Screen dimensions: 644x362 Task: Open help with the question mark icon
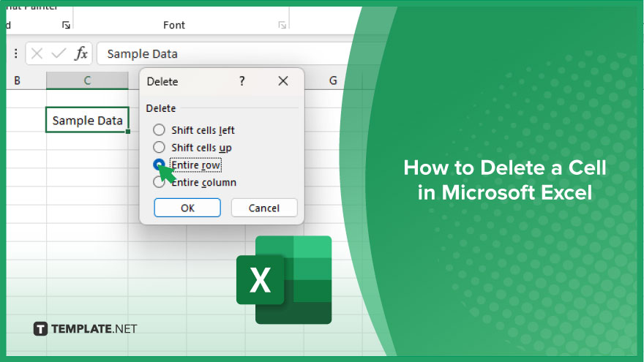click(x=242, y=81)
